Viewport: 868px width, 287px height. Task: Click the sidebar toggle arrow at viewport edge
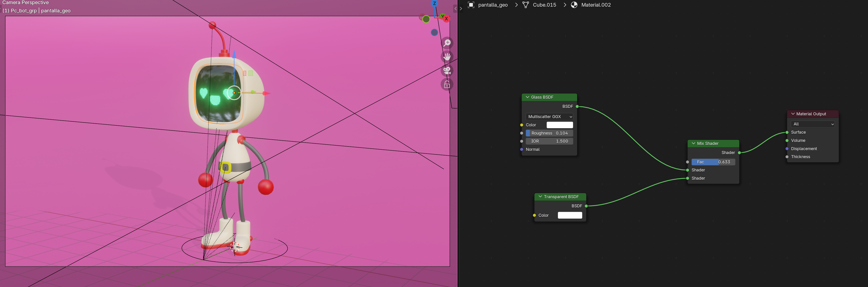[455, 9]
